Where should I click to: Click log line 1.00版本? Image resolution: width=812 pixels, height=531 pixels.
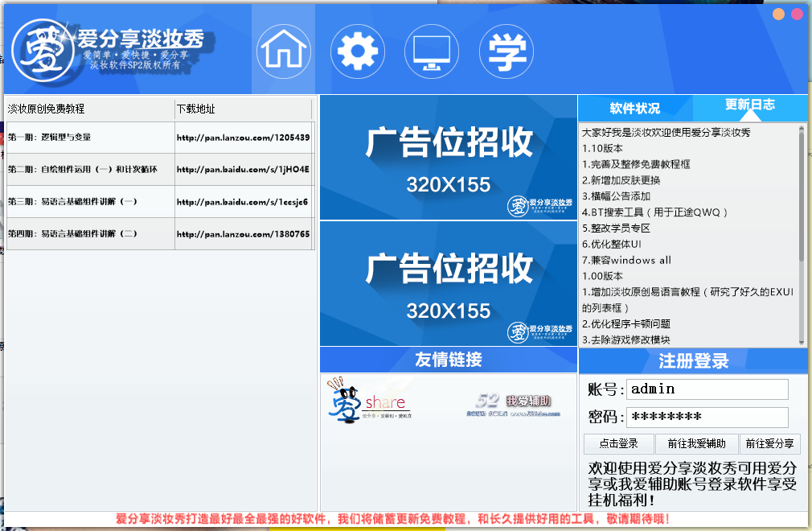pyautogui.click(x=603, y=276)
